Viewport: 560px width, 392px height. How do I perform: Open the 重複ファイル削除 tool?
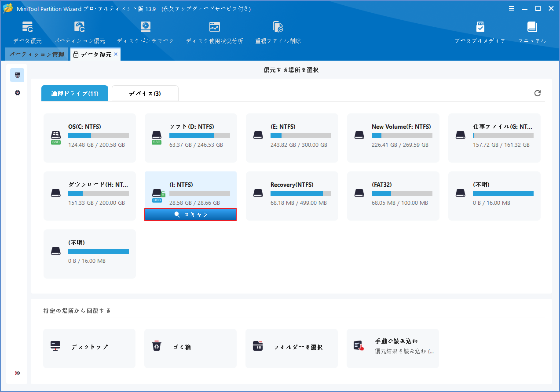point(278,32)
